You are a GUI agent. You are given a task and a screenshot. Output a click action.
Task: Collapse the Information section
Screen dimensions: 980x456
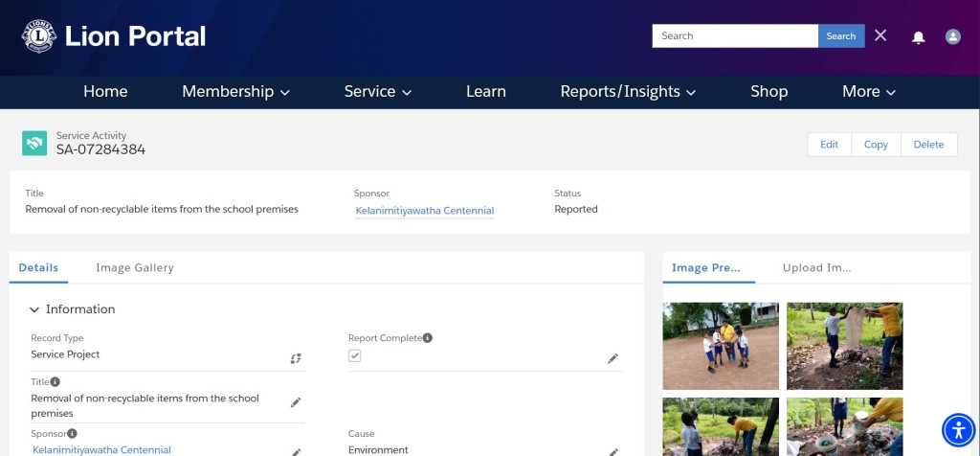[x=34, y=309]
